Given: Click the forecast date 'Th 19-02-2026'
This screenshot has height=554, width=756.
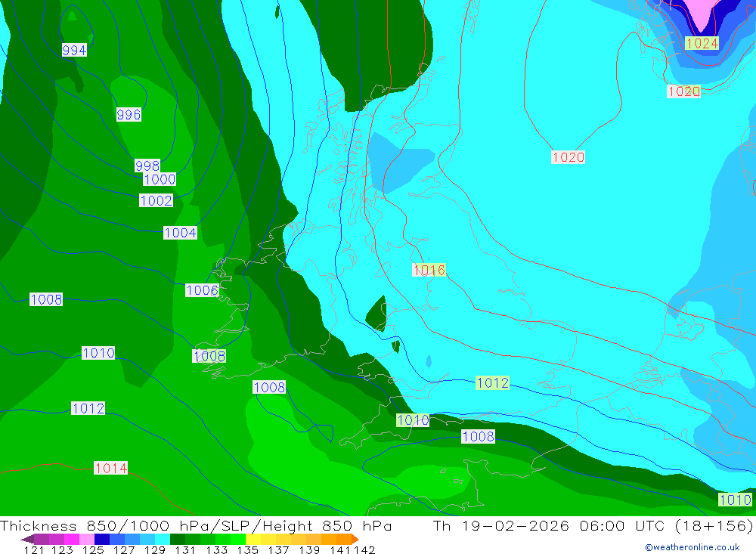Looking at the screenshot, I should pos(501,525).
